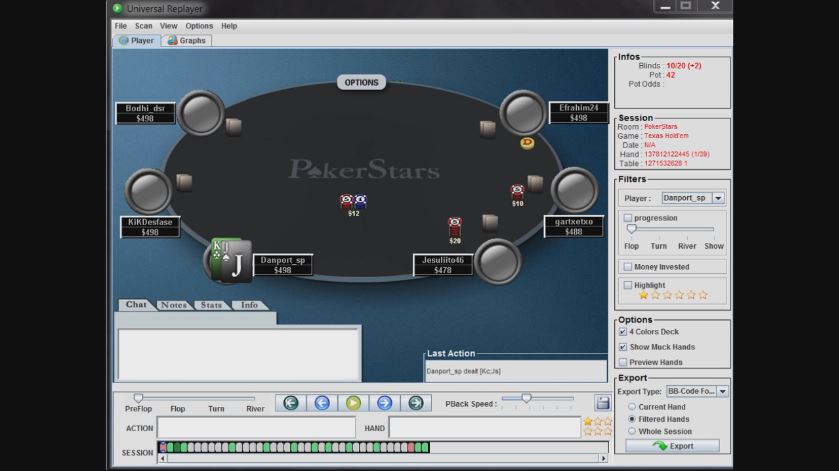Jump to next hand with dark right arrow
Viewport: 839px width, 471px height.
click(416, 403)
